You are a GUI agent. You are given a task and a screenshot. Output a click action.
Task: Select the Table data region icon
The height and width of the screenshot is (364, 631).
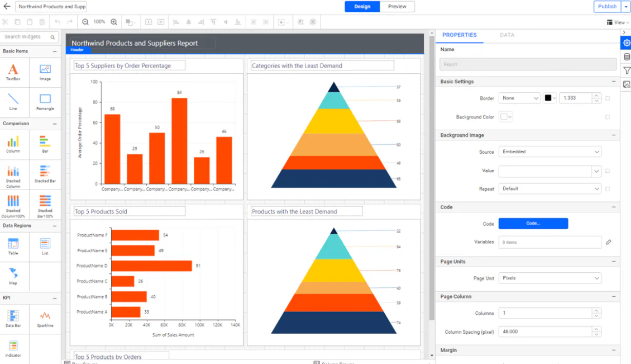pos(14,247)
